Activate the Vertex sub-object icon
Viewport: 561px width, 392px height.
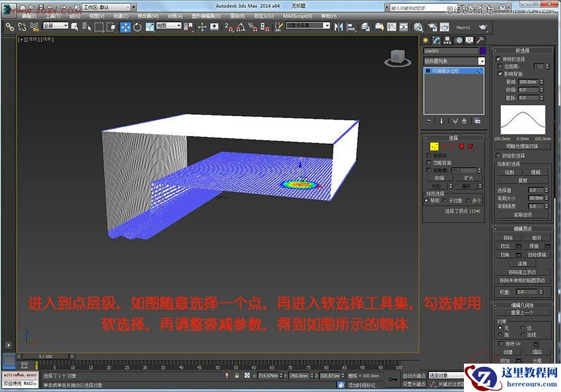pyautogui.click(x=434, y=147)
